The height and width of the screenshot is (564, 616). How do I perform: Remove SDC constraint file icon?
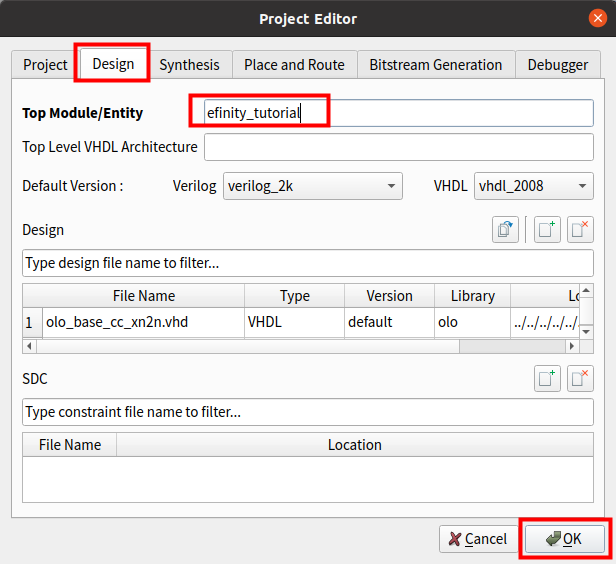tap(580, 379)
